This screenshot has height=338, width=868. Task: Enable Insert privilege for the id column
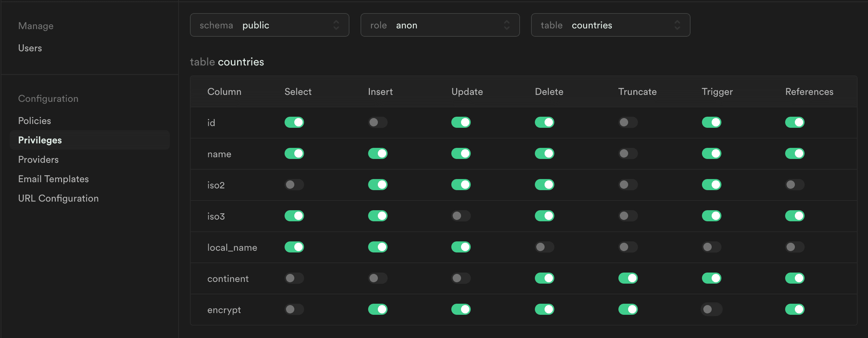tap(377, 122)
